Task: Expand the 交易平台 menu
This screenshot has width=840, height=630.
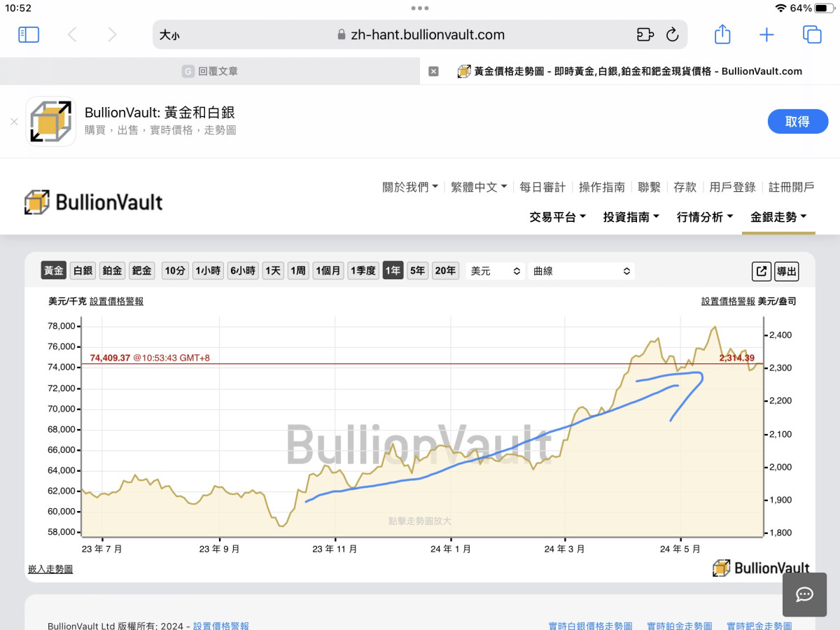Action: [x=558, y=217]
